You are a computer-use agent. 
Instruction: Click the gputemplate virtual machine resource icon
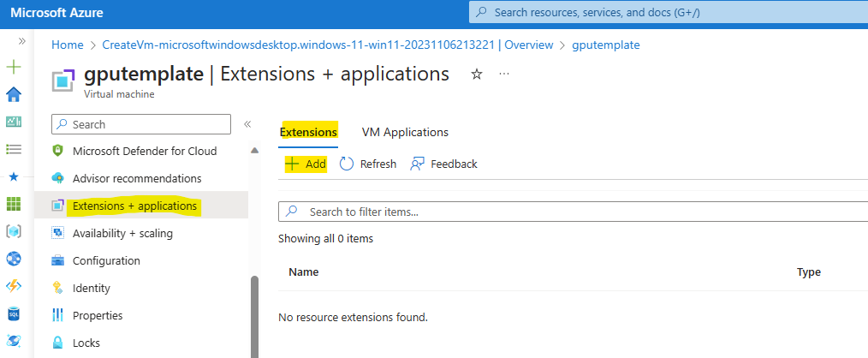[x=63, y=80]
